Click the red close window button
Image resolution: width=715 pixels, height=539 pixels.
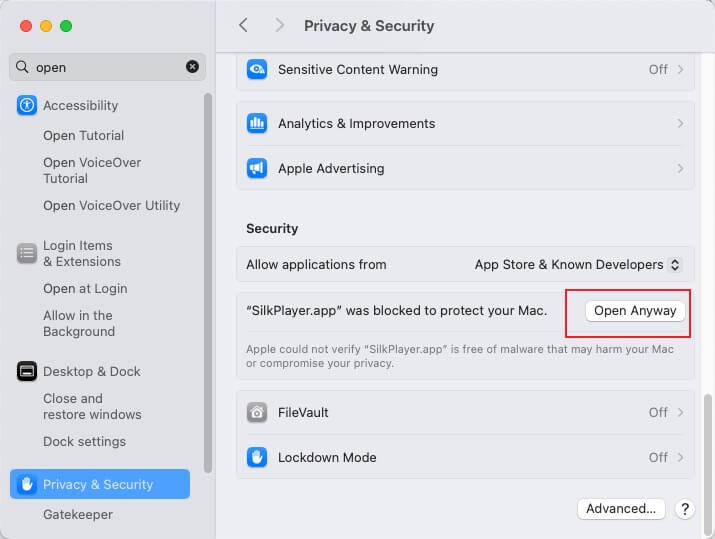pos(26,26)
